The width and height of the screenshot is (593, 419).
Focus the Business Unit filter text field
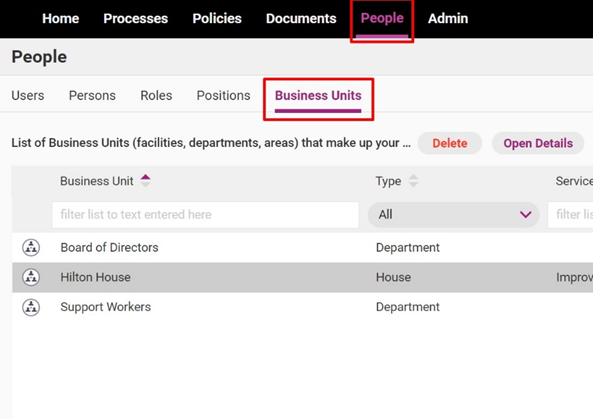tap(205, 215)
